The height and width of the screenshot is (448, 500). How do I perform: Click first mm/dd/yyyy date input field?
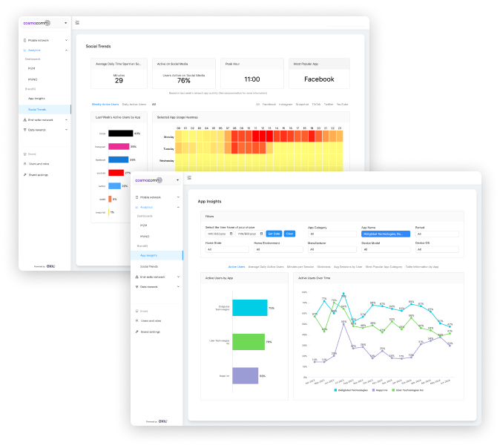point(220,234)
